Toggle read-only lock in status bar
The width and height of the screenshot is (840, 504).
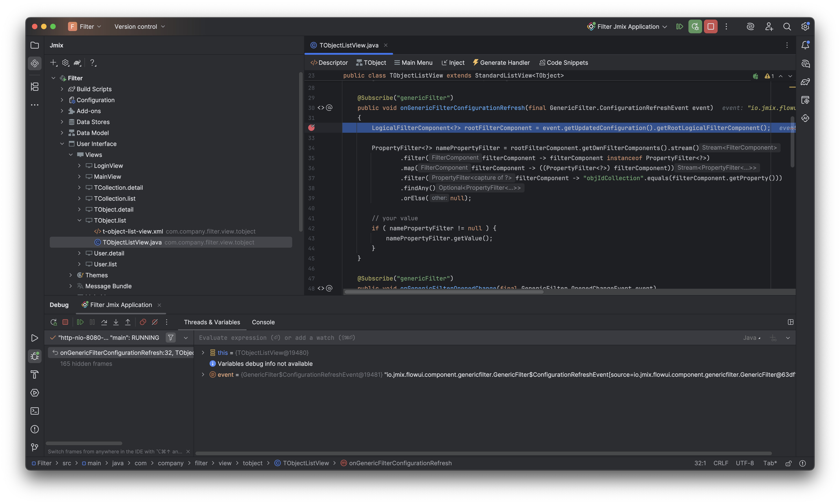pyautogui.click(x=788, y=463)
